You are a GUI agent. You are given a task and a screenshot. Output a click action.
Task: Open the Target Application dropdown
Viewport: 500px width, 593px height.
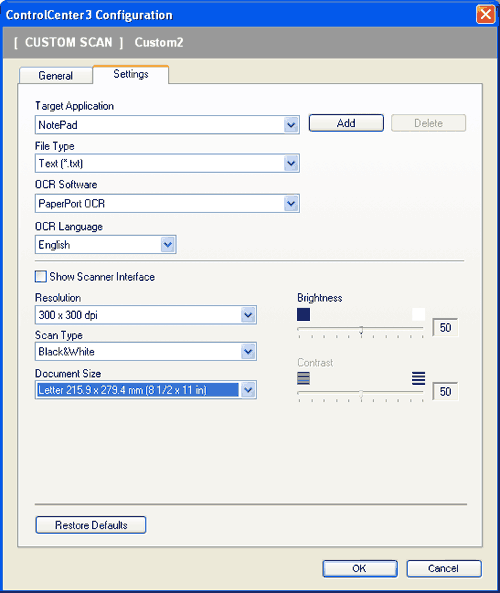(291, 125)
